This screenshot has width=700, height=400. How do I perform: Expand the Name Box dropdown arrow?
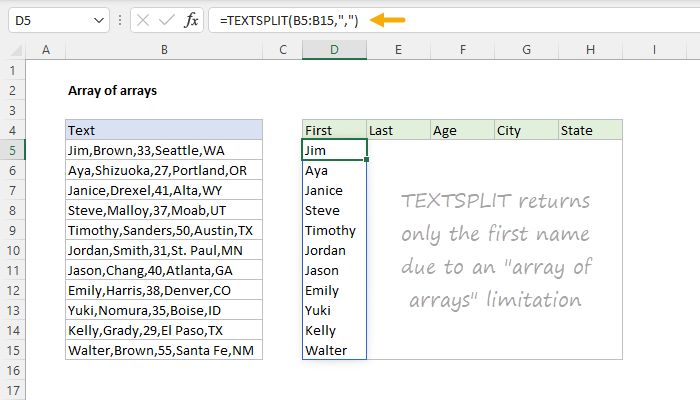click(98, 19)
